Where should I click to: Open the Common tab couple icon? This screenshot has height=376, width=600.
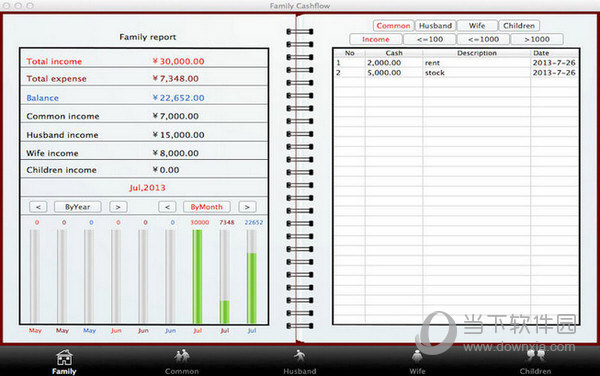click(182, 356)
